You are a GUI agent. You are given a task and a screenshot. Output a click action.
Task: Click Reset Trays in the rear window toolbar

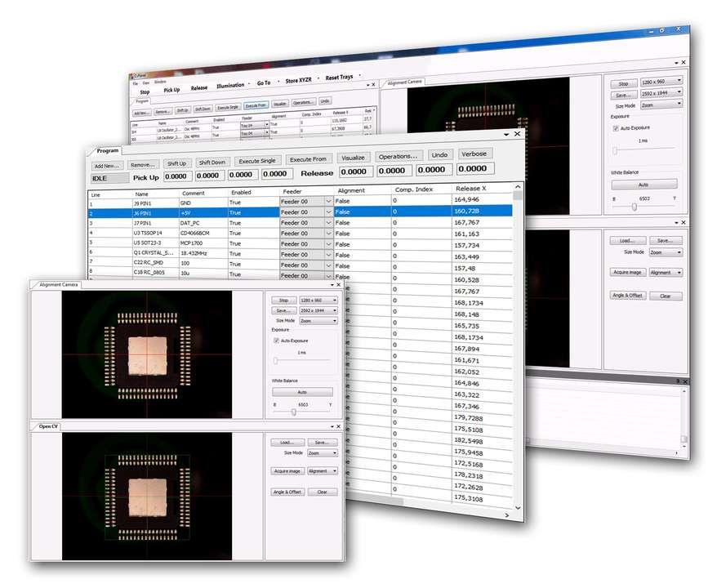pyautogui.click(x=339, y=78)
